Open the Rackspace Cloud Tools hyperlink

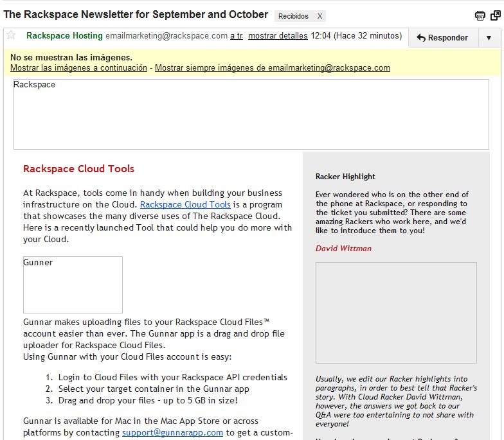pos(185,204)
